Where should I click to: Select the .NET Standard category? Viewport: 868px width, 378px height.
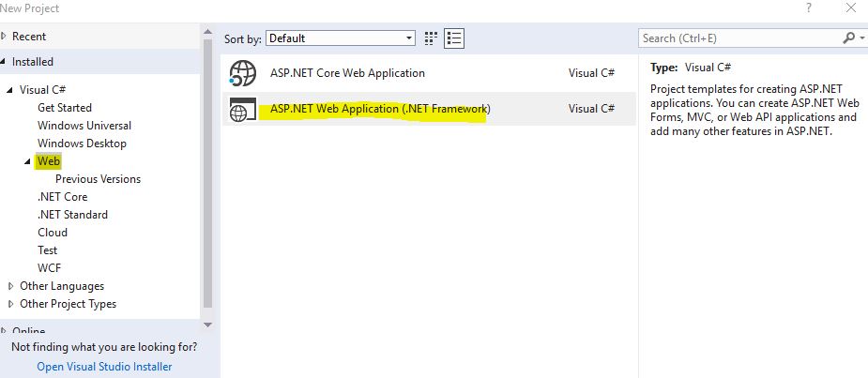72,214
